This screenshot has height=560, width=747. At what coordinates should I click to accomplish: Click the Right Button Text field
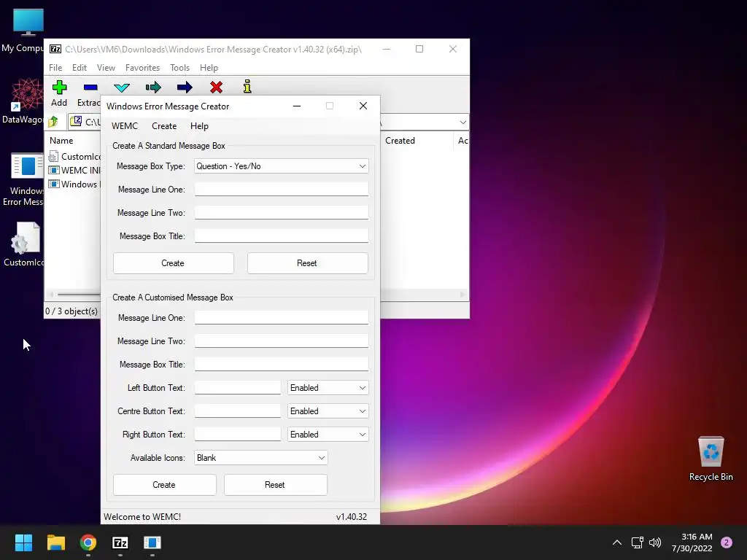[x=237, y=435]
